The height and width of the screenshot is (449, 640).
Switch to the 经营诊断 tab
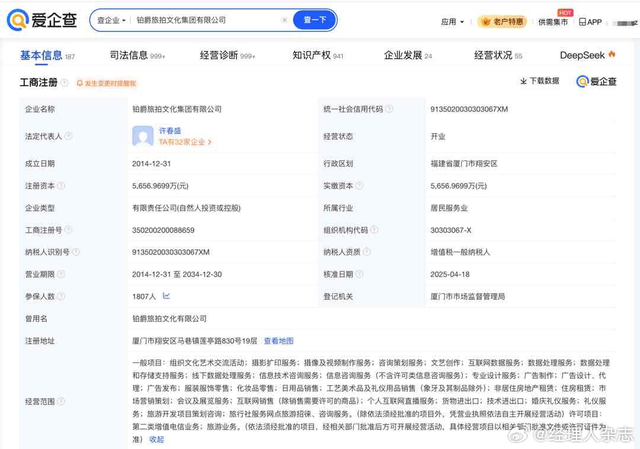click(x=227, y=55)
